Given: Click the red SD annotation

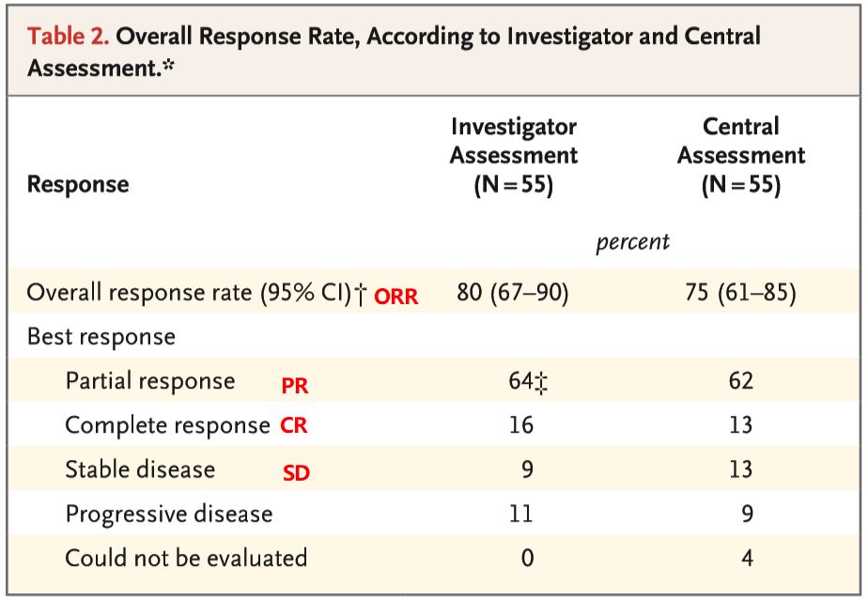Looking at the screenshot, I should click(296, 473).
